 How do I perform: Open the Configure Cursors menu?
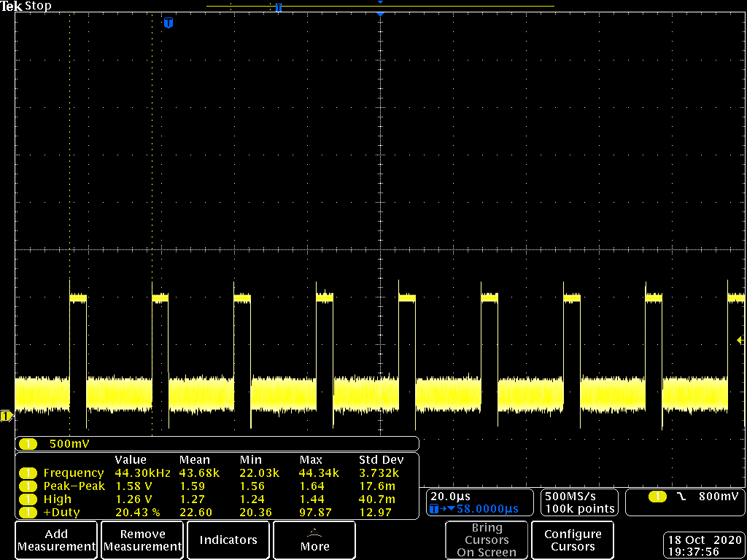click(573, 540)
